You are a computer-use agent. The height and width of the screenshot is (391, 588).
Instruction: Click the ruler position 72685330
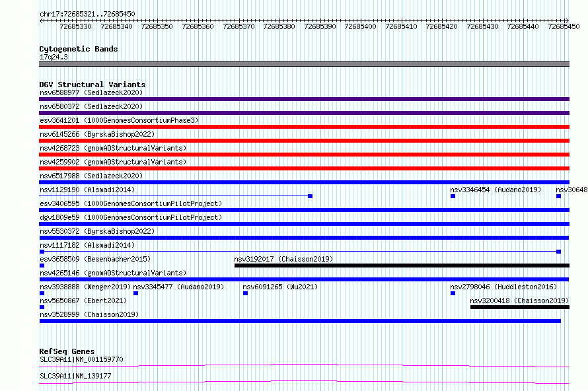tap(75, 26)
